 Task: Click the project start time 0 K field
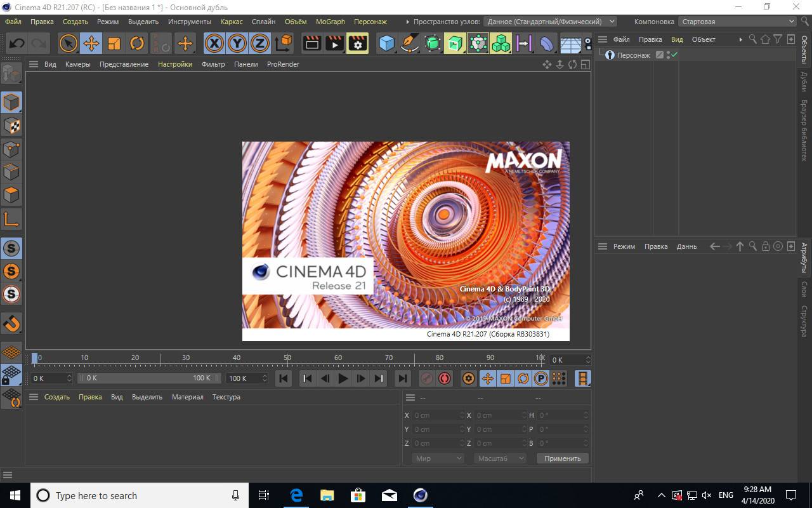[52, 378]
